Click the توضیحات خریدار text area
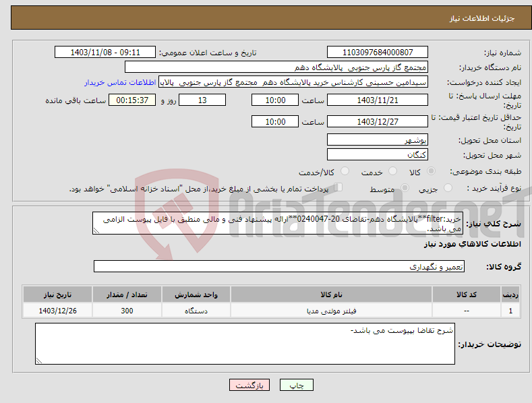Screen dimensions: 532x403 pos(245,344)
